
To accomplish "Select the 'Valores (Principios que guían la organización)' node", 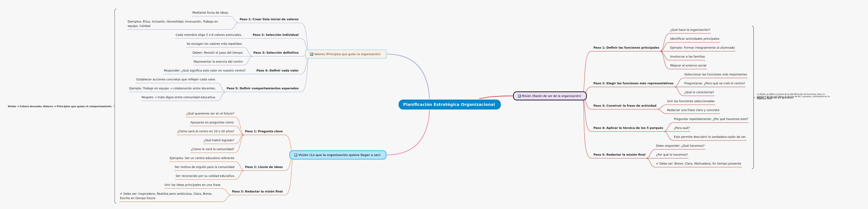I will [x=346, y=54].
